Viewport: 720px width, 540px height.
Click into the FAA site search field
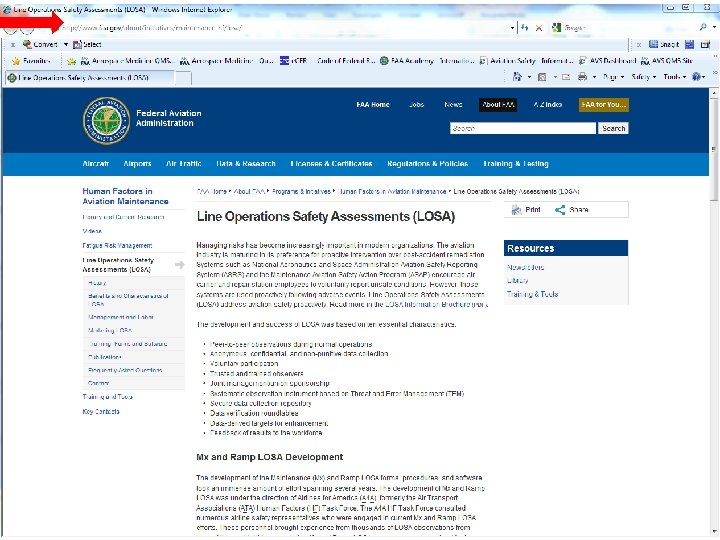523,129
